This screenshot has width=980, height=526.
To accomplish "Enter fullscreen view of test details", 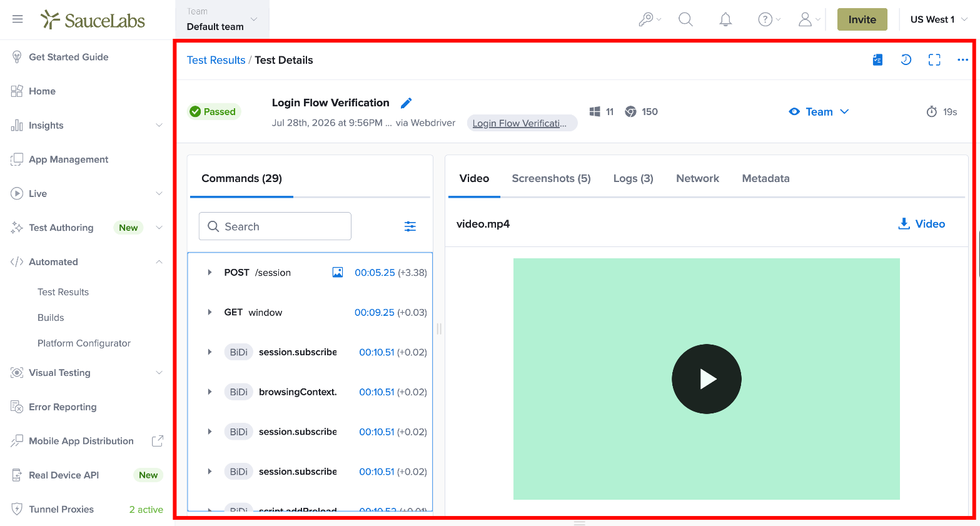I will [934, 60].
